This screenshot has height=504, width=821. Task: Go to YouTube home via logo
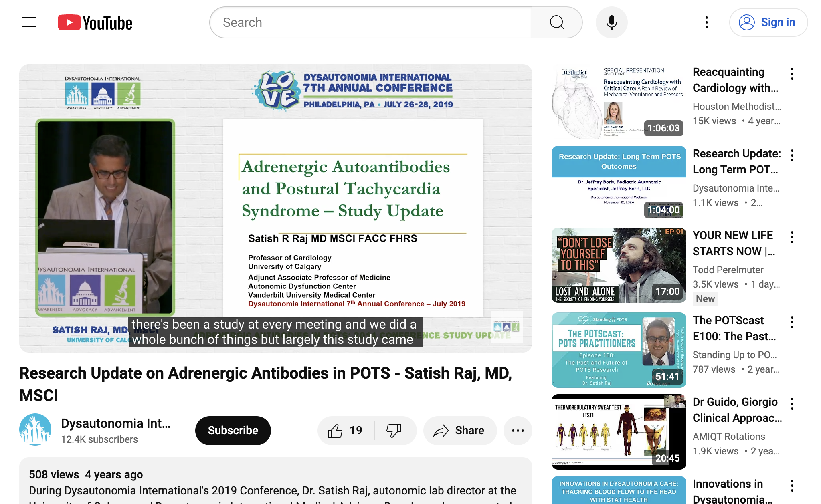tap(95, 23)
